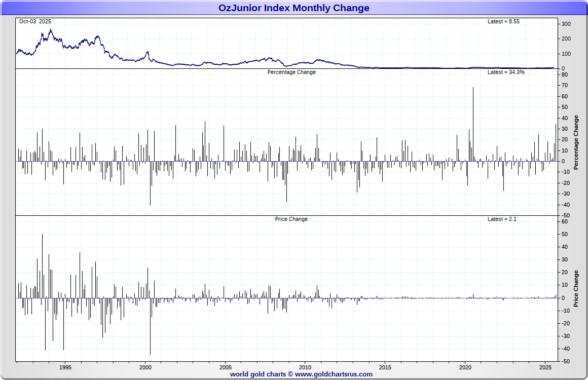Click the 'OzJunior Index Monthly Change' title
588x380 pixels.
tap(293, 8)
